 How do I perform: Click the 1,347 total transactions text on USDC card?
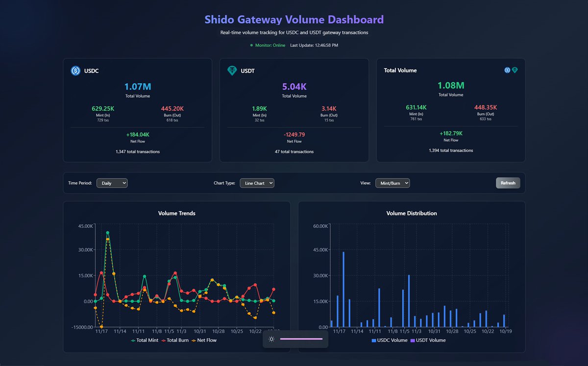click(137, 151)
